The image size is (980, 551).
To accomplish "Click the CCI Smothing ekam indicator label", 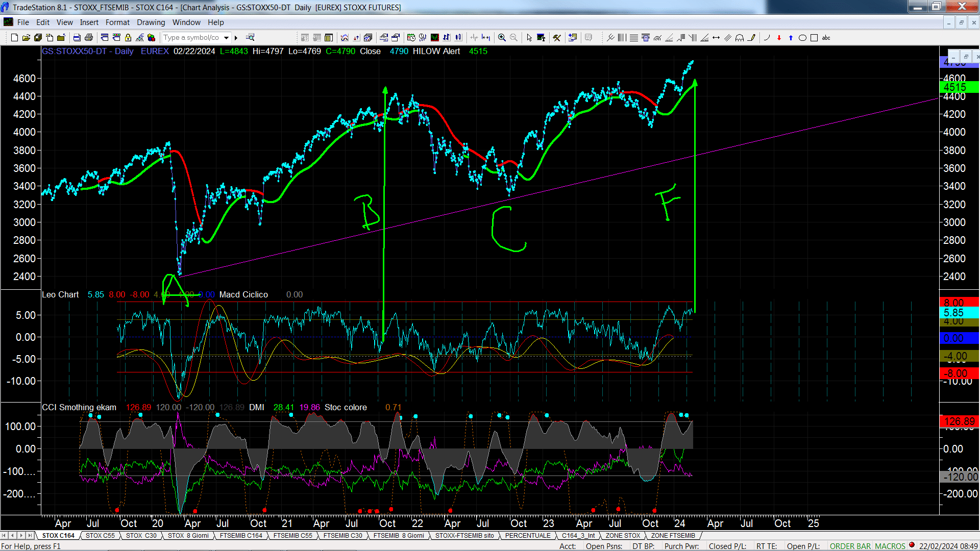I will [x=79, y=408].
